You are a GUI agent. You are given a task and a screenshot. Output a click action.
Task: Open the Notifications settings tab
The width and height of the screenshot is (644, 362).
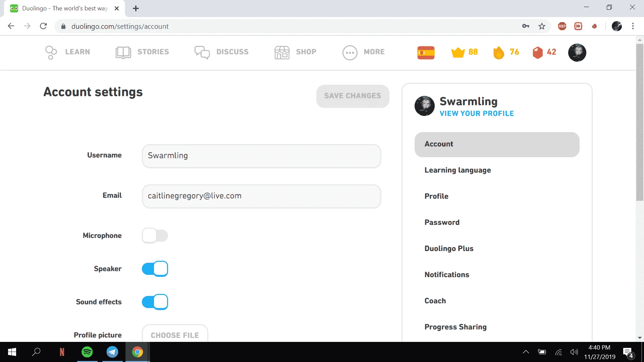(x=447, y=275)
